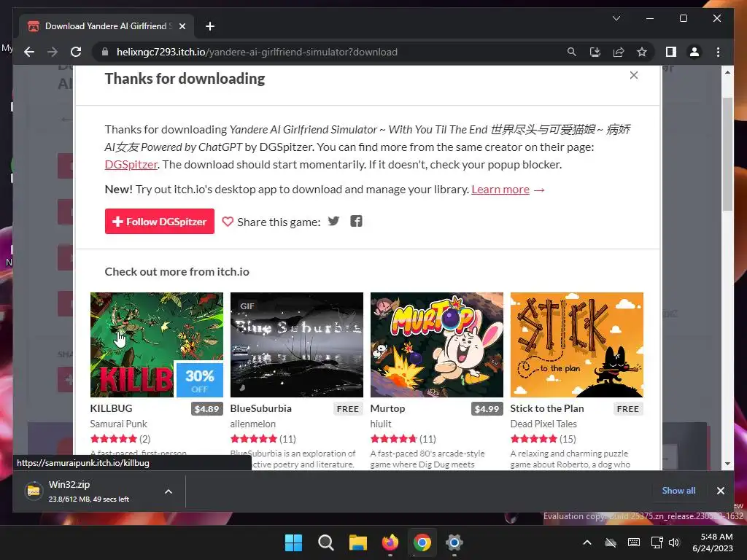Open the hiulit author page
Image resolution: width=747 pixels, height=560 pixels.
tap(381, 424)
